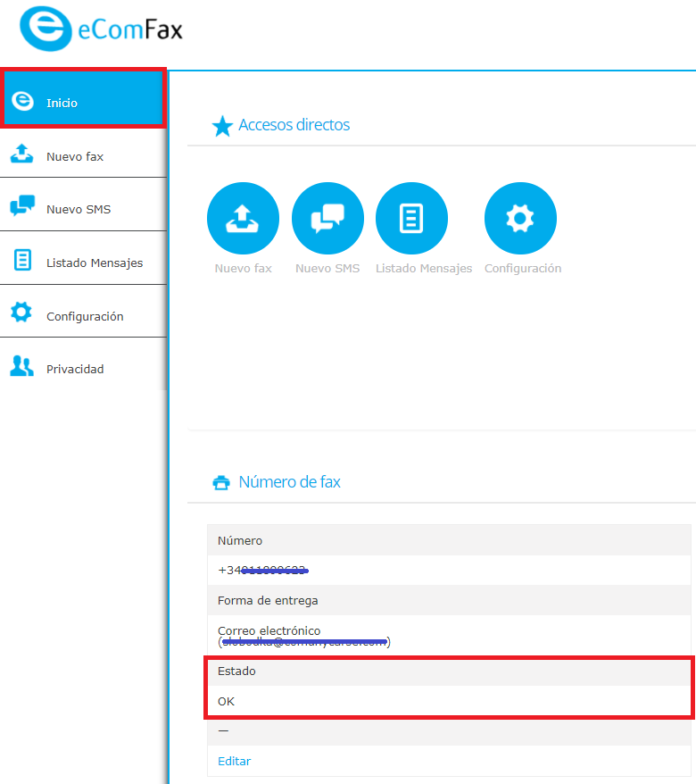696x784 pixels.
Task: Click the eComFax logo
Action: (x=102, y=29)
